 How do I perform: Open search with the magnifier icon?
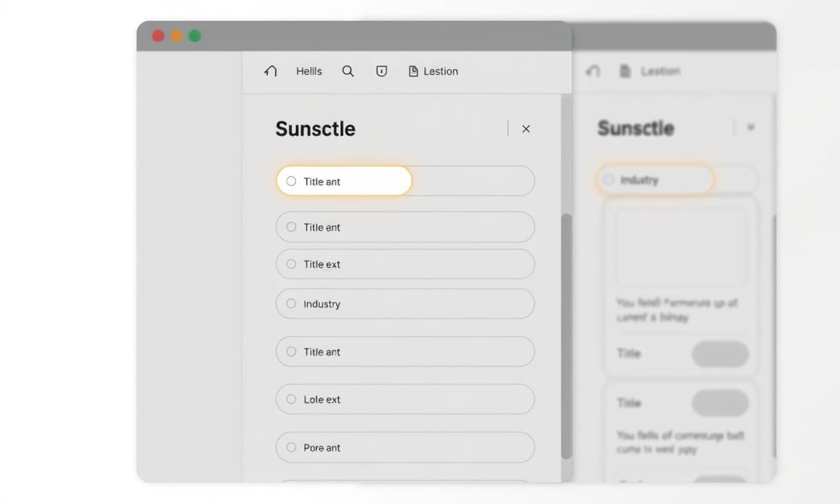[348, 71]
